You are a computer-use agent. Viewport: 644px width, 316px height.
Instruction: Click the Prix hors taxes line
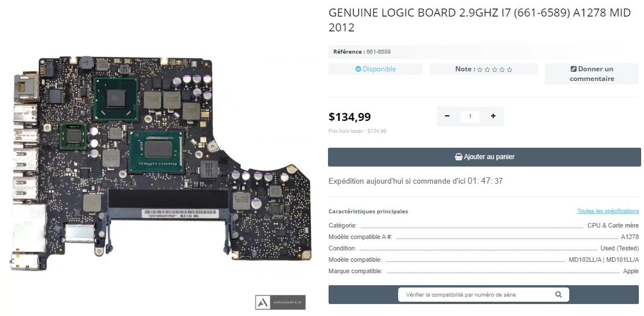pyautogui.click(x=357, y=131)
